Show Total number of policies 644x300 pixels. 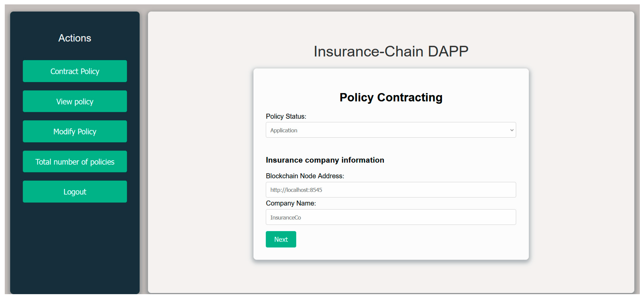pos(75,161)
